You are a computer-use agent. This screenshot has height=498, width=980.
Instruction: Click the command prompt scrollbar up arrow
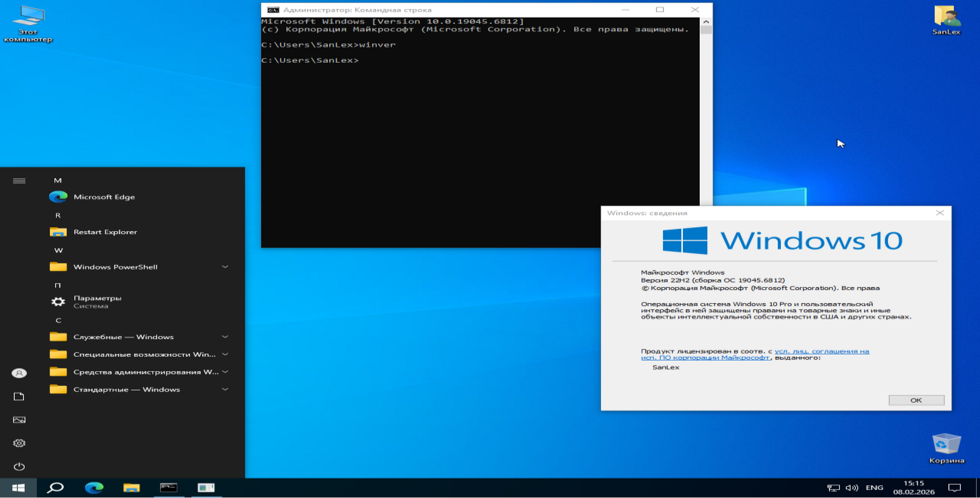[x=706, y=22]
